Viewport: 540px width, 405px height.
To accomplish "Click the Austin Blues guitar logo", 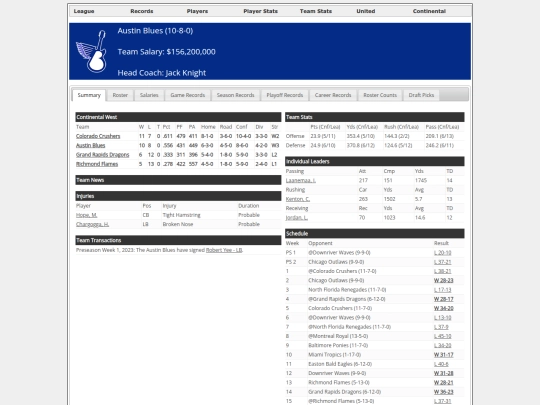I will click(x=91, y=51).
